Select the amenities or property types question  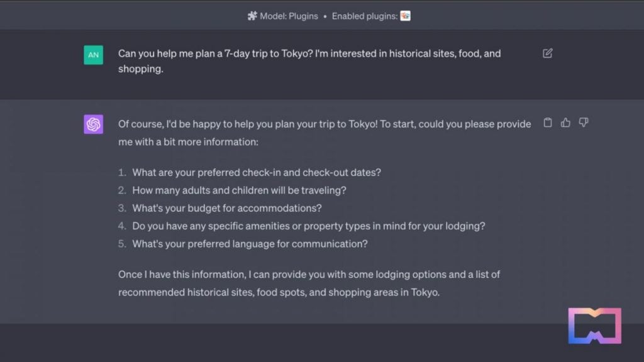[x=308, y=226]
